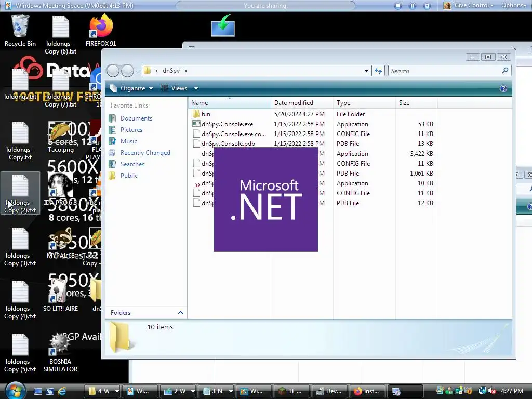Viewport: 532px width, 399px height.
Task: Open the 4 W folder taskbar group
Action: (102, 391)
